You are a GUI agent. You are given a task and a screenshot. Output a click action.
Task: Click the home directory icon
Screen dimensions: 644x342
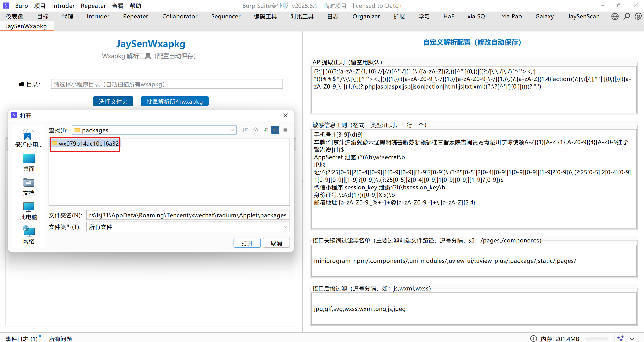point(255,130)
